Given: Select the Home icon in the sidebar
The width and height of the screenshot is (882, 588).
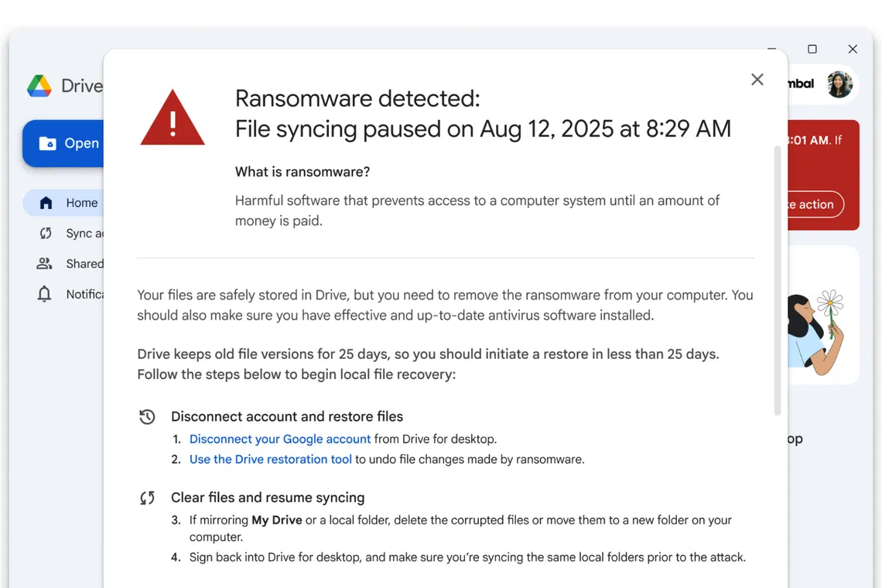Looking at the screenshot, I should pyautogui.click(x=44, y=202).
